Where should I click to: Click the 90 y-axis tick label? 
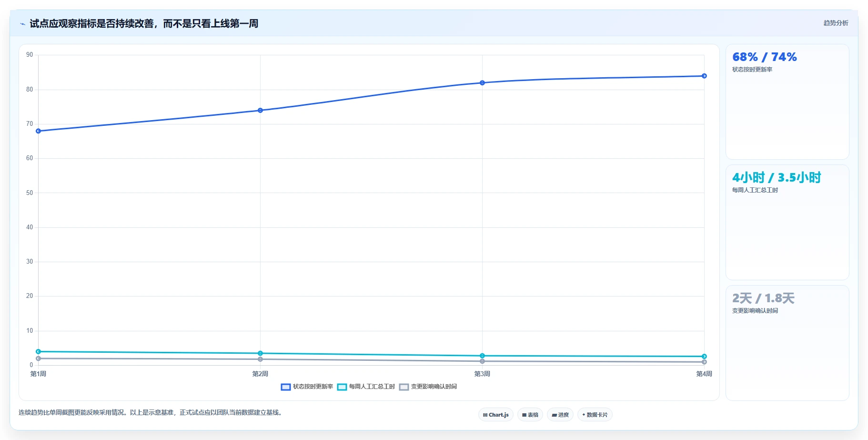(x=30, y=55)
